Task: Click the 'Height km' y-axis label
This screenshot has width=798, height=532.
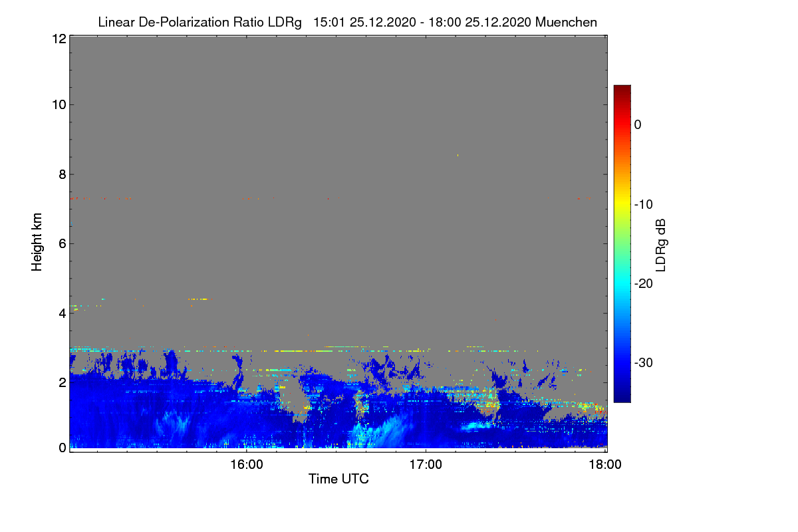Action: (x=37, y=242)
